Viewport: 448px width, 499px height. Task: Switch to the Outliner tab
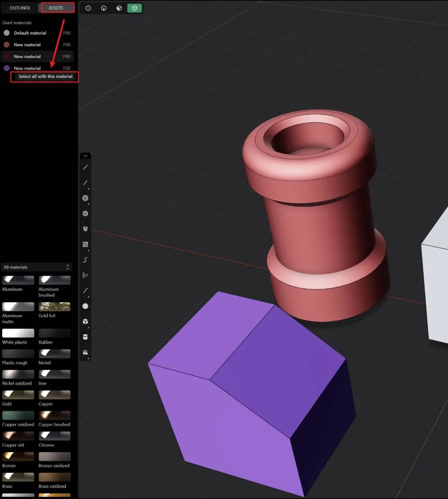click(20, 8)
